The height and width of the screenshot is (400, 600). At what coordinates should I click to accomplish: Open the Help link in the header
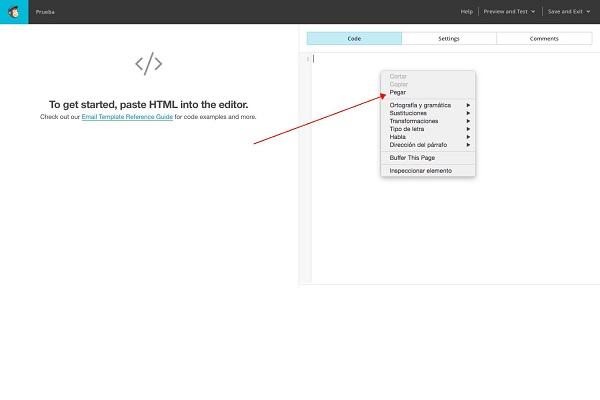coord(466,11)
